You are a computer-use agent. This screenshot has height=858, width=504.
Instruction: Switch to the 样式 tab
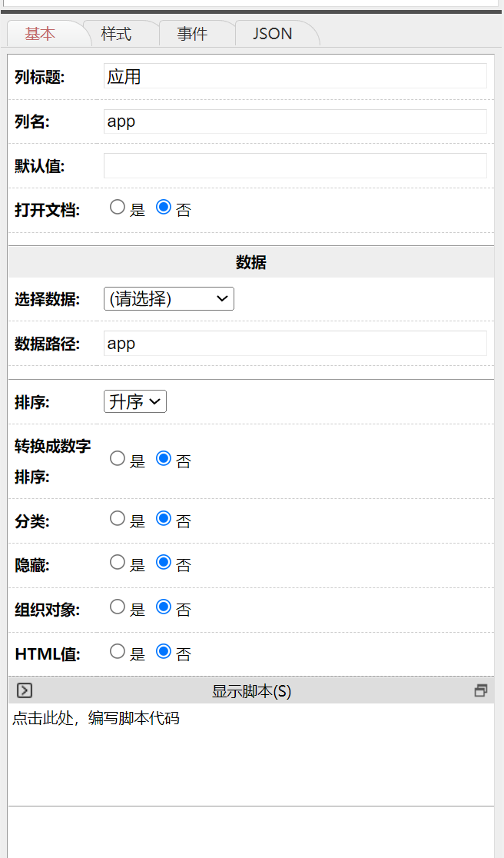(x=117, y=35)
